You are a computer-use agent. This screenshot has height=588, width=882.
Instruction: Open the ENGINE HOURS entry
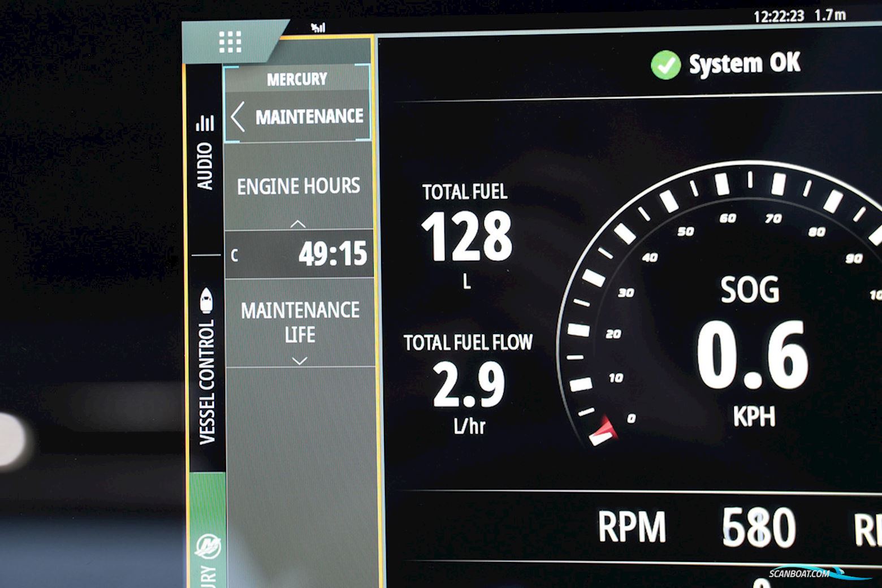point(299,186)
